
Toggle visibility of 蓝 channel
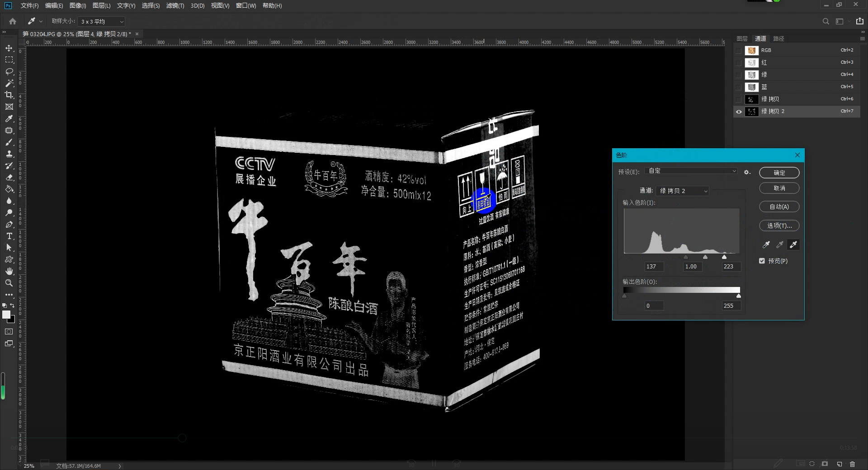[739, 87]
